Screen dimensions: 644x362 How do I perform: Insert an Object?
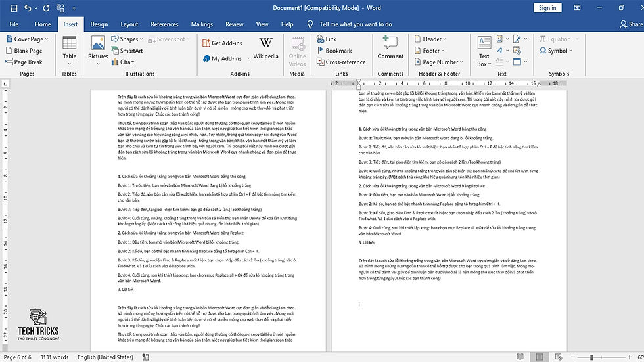[x=517, y=62]
